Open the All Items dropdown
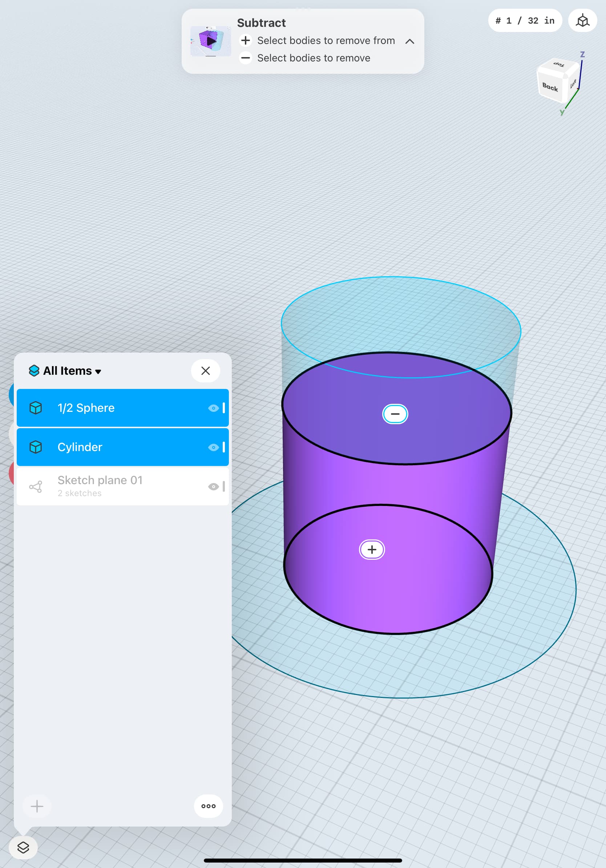This screenshot has height=868, width=606. (72, 371)
